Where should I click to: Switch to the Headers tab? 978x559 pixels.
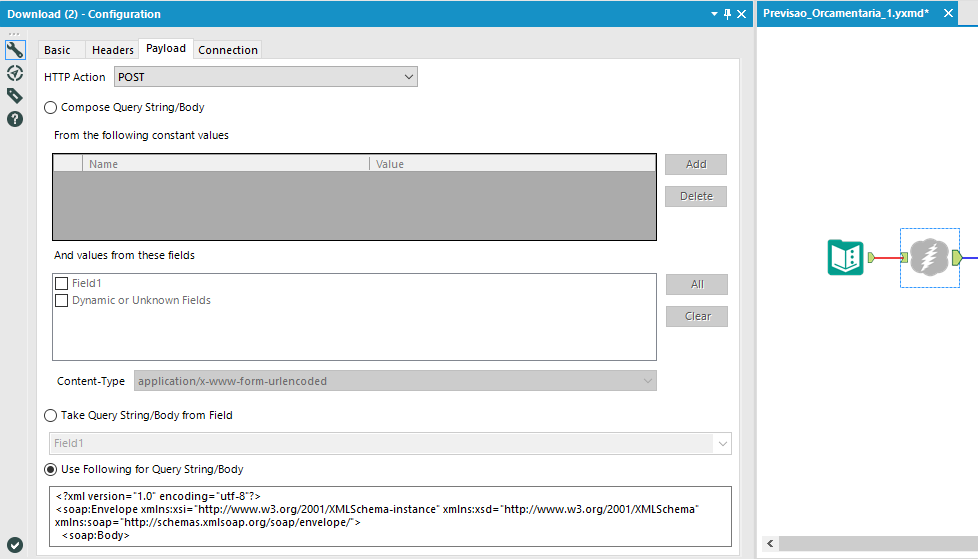pyautogui.click(x=113, y=50)
